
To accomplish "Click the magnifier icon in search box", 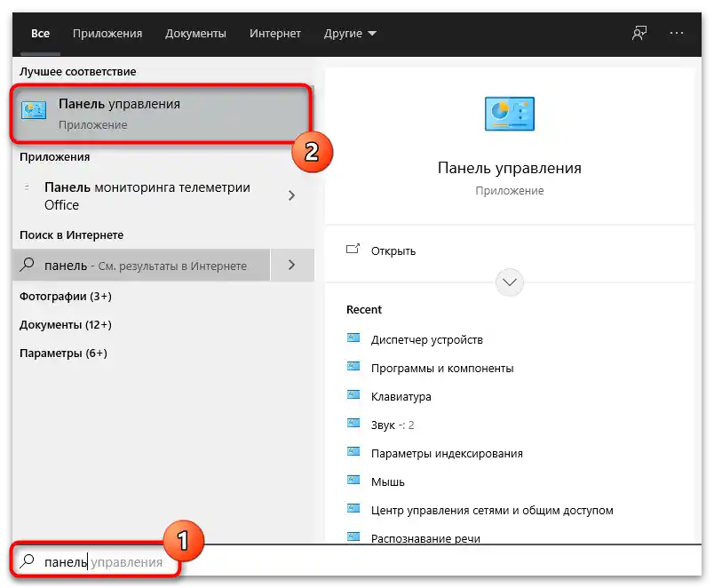I will [x=28, y=560].
